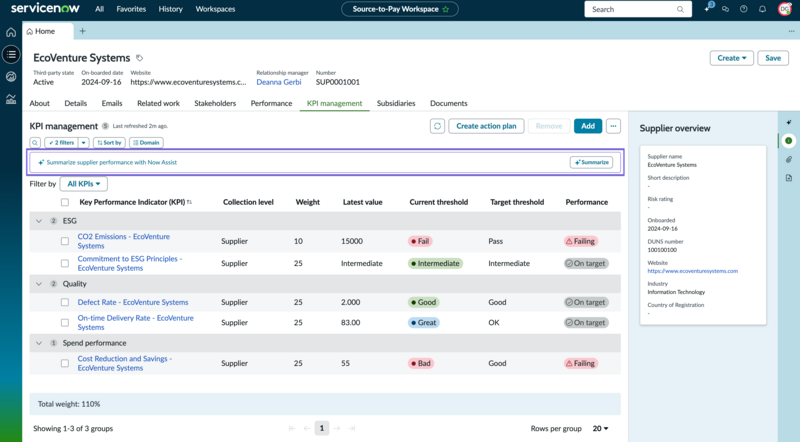This screenshot has height=442, width=800.
Task: Add a new tab with plus icon
Action: 82,31
